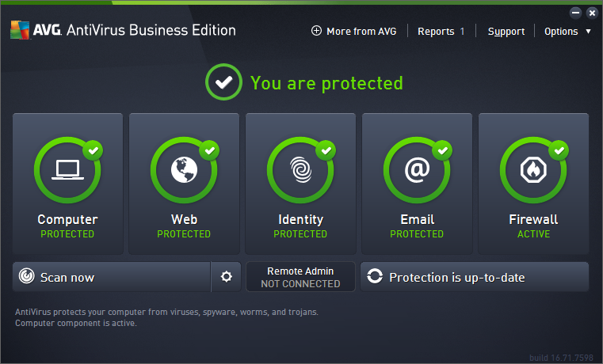This screenshot has width=603, height=364.
Task: Click the update refresh arrows icon
Action: [375, 277]
